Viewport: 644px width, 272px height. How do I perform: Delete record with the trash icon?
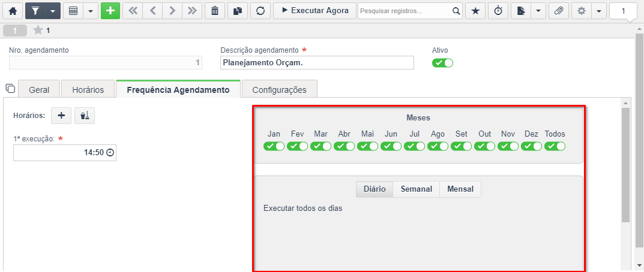215,11
